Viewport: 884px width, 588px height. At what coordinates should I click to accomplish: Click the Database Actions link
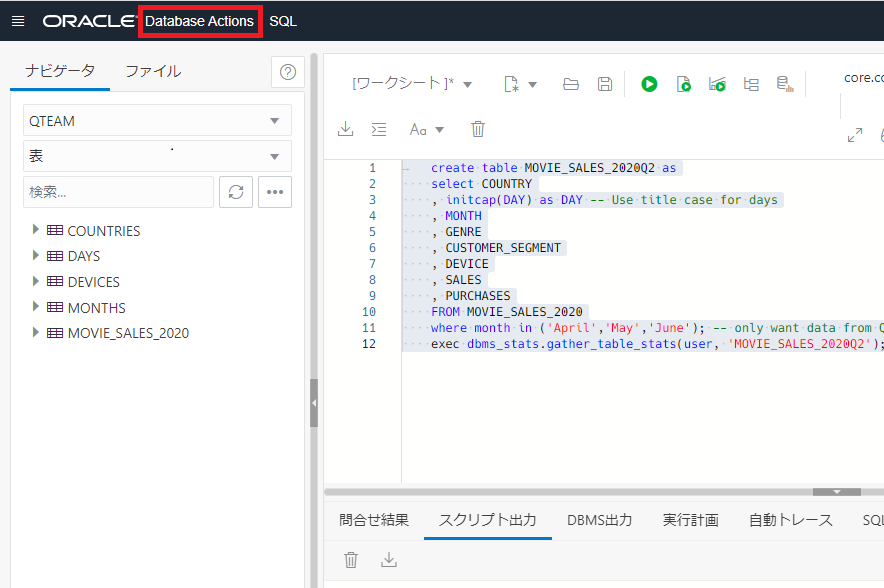click(200, 21)
